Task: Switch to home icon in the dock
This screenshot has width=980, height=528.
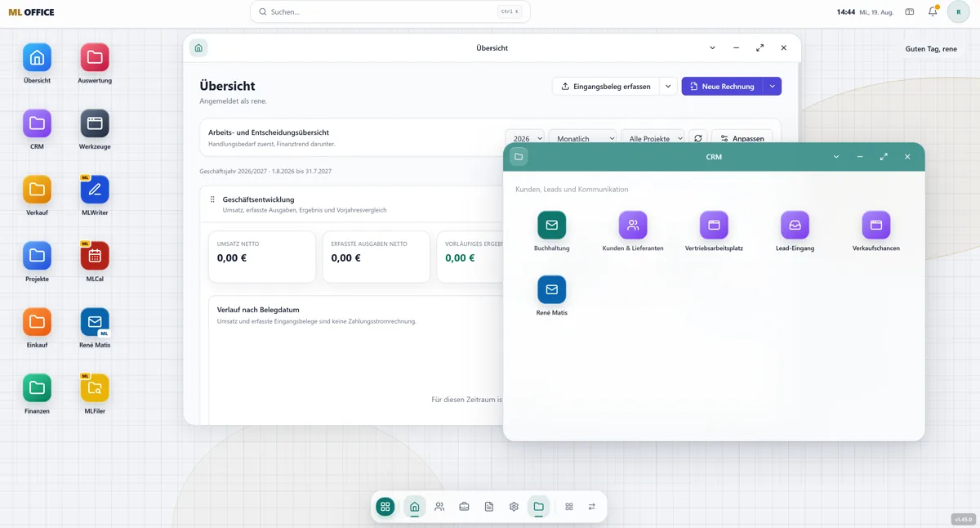Action: pos(415,507)
